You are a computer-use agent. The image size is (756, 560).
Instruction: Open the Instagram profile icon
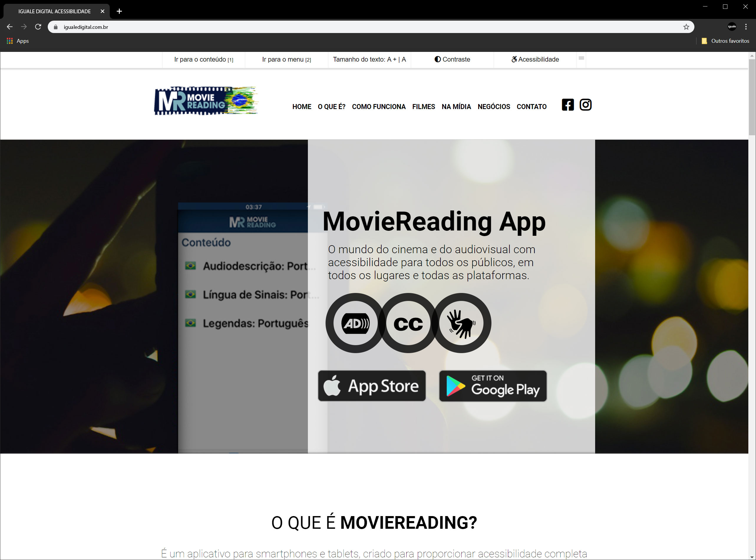(x=585, y=105)
